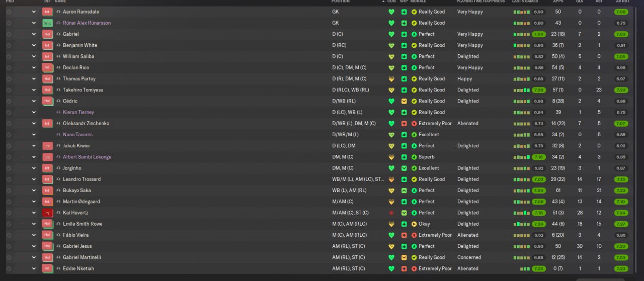This screenshot has width=644, height=281.
Task: Sort the table by Morale column header
Action: coord(418,2)
